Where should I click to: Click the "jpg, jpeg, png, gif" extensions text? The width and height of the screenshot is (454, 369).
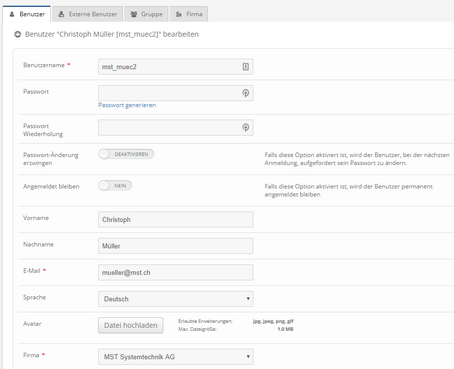tap(273, 321)
